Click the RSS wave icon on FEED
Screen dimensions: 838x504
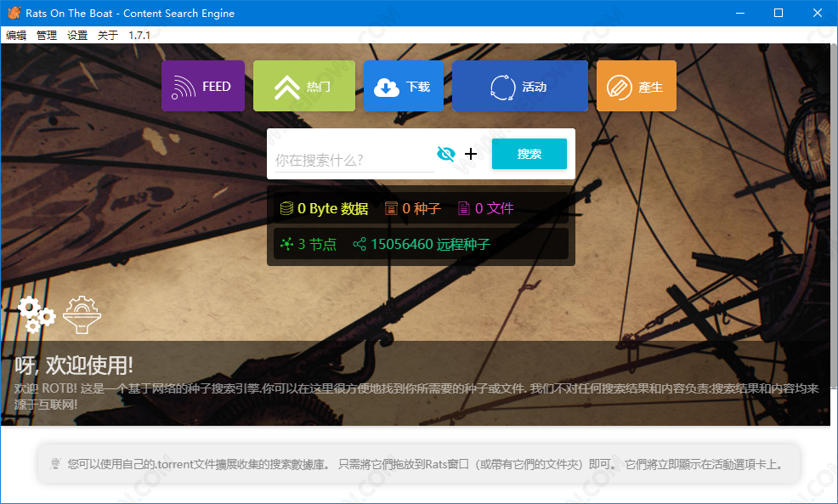coord(184,88)
